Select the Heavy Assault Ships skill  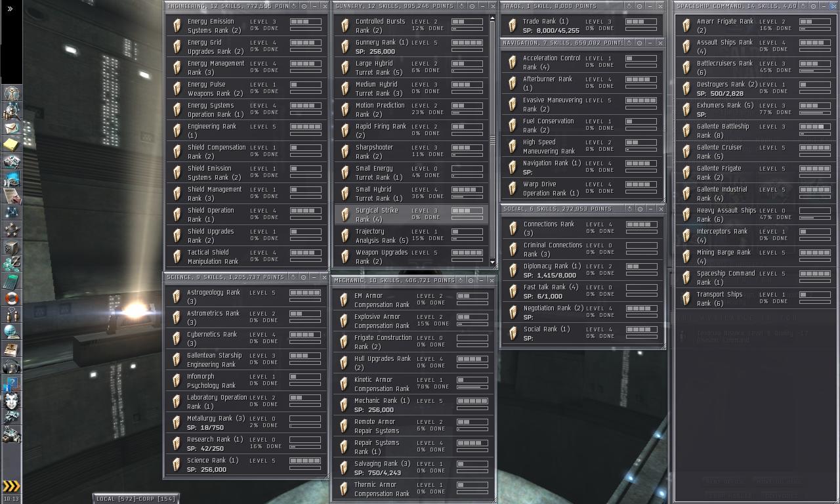(x=756, y=215)
